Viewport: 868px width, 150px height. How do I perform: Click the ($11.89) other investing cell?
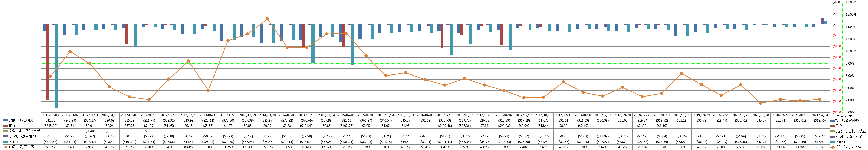point(603,137)
